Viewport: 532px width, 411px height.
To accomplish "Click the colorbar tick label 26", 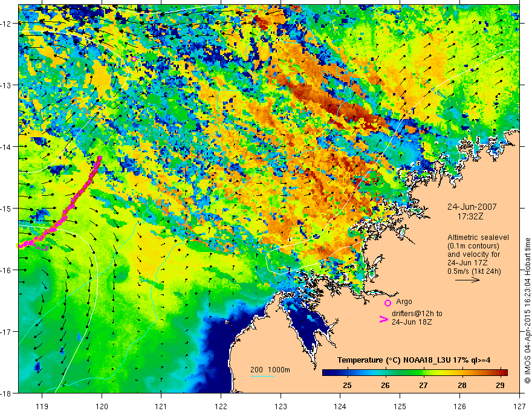I will tap(385, 386).
